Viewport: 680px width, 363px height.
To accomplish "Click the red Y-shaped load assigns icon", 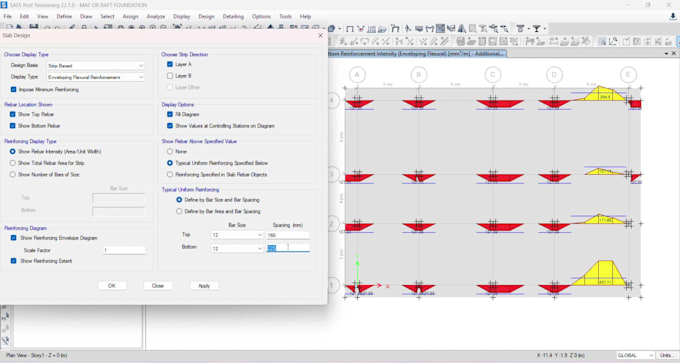I will [361, 29].
